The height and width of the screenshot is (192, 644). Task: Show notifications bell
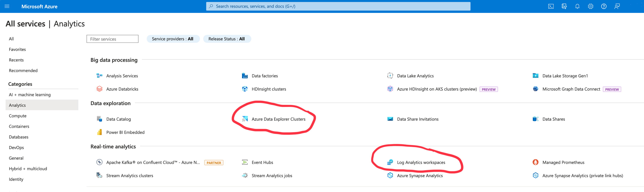pos(577,6)
